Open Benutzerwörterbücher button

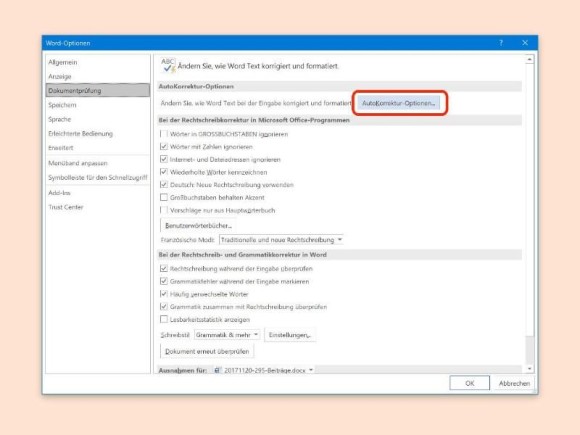pyautogui.click(x=198, y=225)
